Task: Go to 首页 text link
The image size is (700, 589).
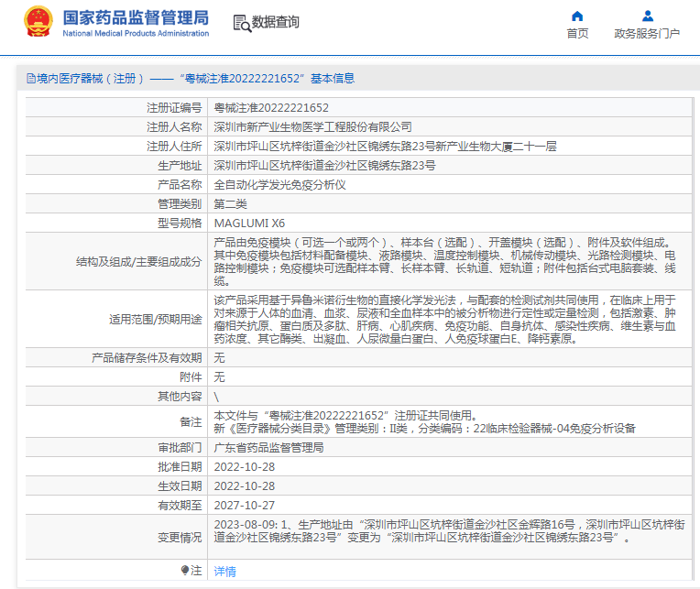Action: pos(577,34)
